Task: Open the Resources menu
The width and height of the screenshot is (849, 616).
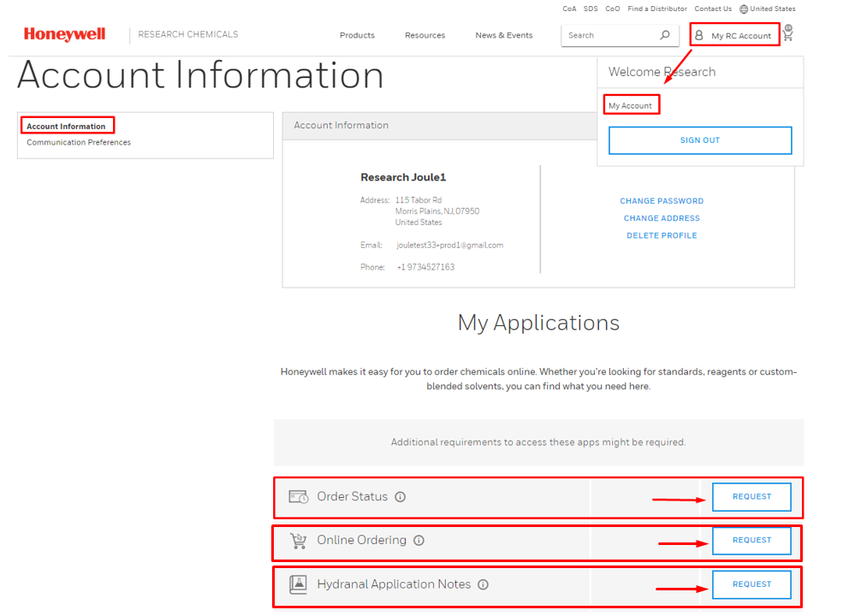Action: pyautogui.click(x=425, y=35)
